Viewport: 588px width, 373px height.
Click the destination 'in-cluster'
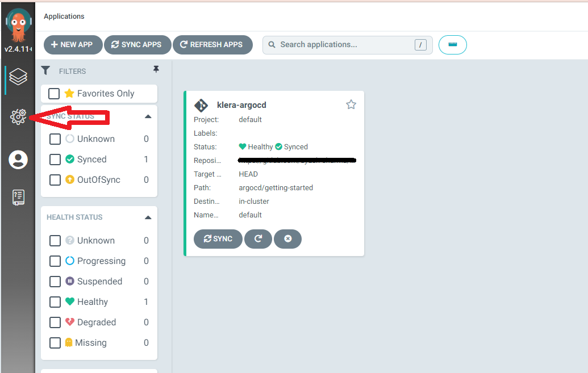pos(254,202)
